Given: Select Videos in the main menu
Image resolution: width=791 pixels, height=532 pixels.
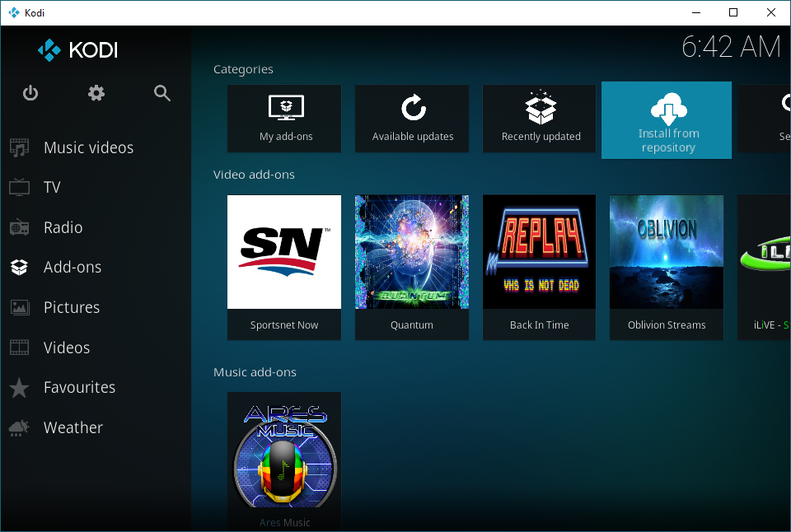Looking at the screenshot, I should click(67, 348).
